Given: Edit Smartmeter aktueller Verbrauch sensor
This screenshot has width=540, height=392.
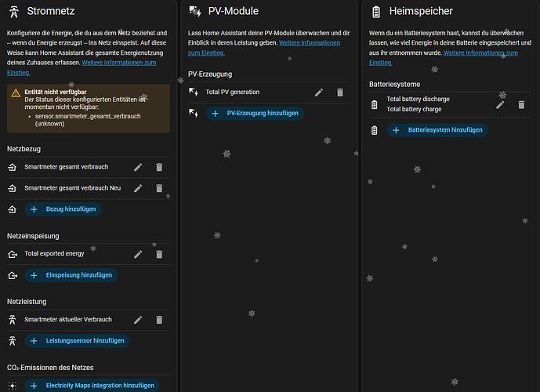Looking at the screenshot, I should click(138, 319).
